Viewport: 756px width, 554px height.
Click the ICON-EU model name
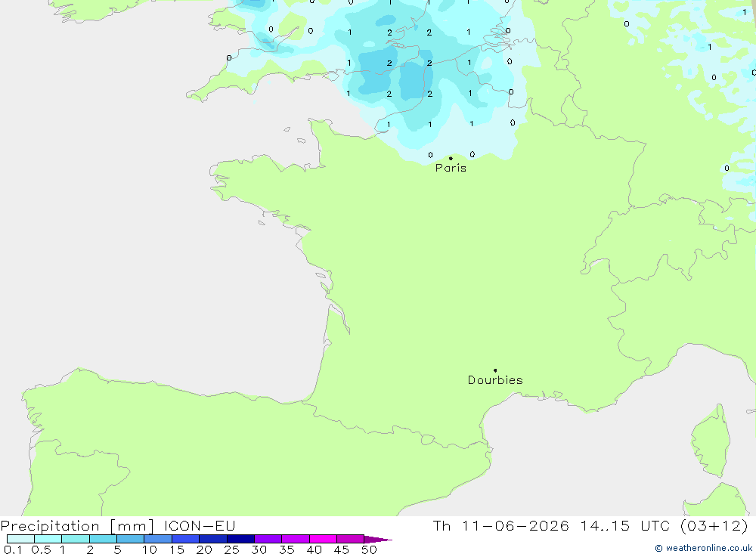[x=200, y=525]
